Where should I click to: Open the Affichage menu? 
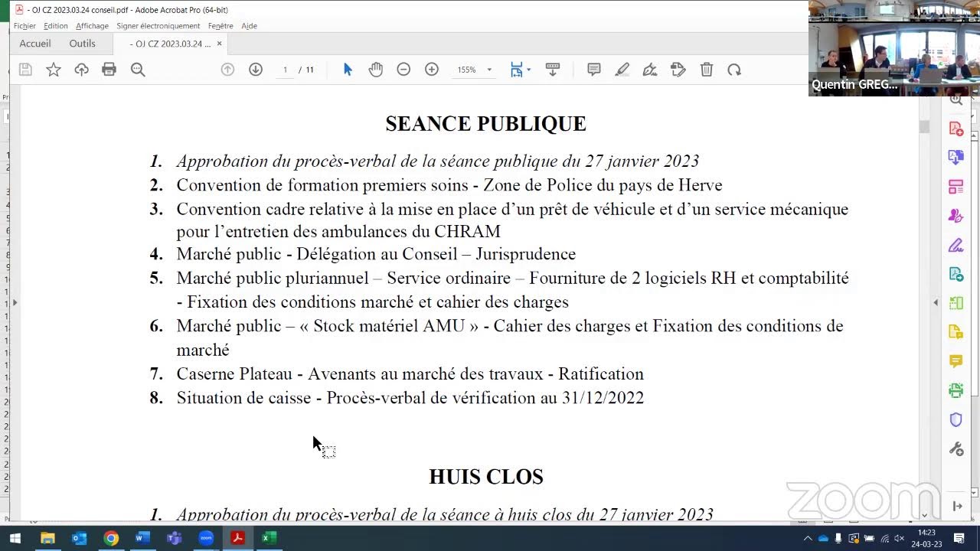(x=92, y=26)
